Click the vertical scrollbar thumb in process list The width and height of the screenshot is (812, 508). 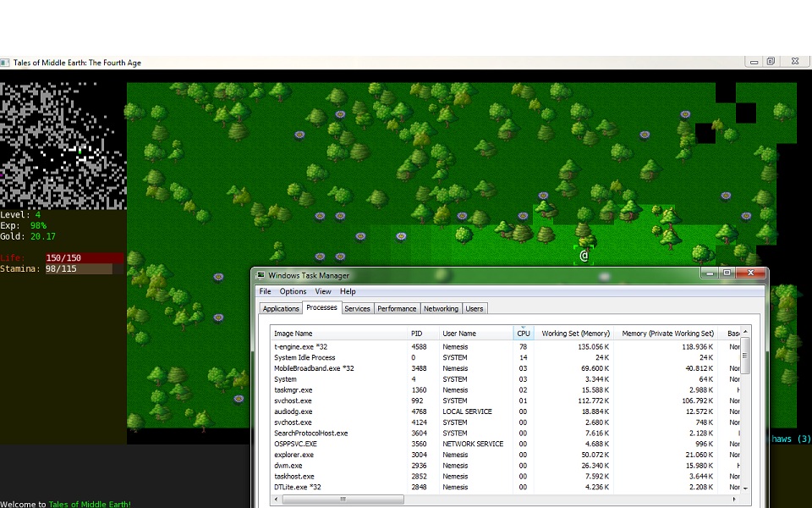click(x=746, y=355)
